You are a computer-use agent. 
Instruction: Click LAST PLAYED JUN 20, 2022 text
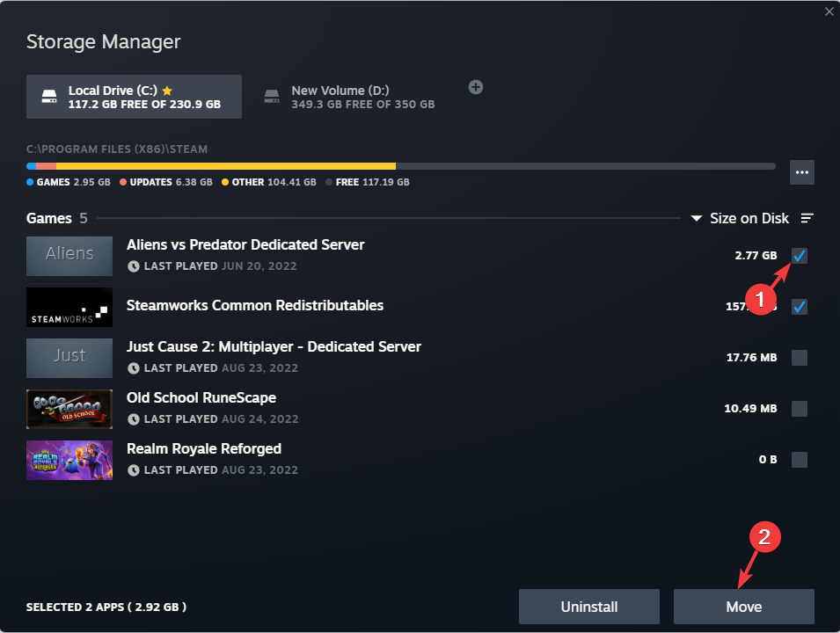220,266
